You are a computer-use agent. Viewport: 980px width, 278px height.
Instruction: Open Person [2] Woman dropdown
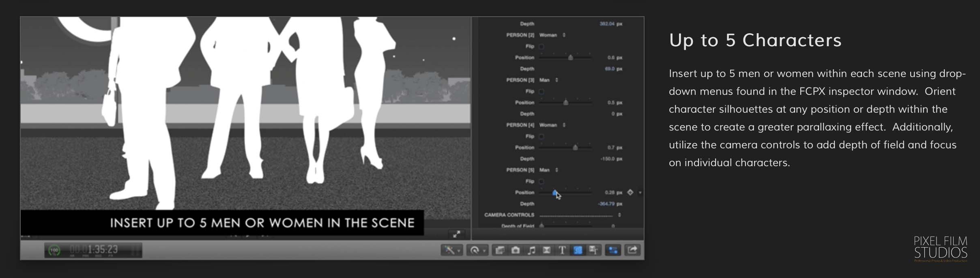point(552,35)
